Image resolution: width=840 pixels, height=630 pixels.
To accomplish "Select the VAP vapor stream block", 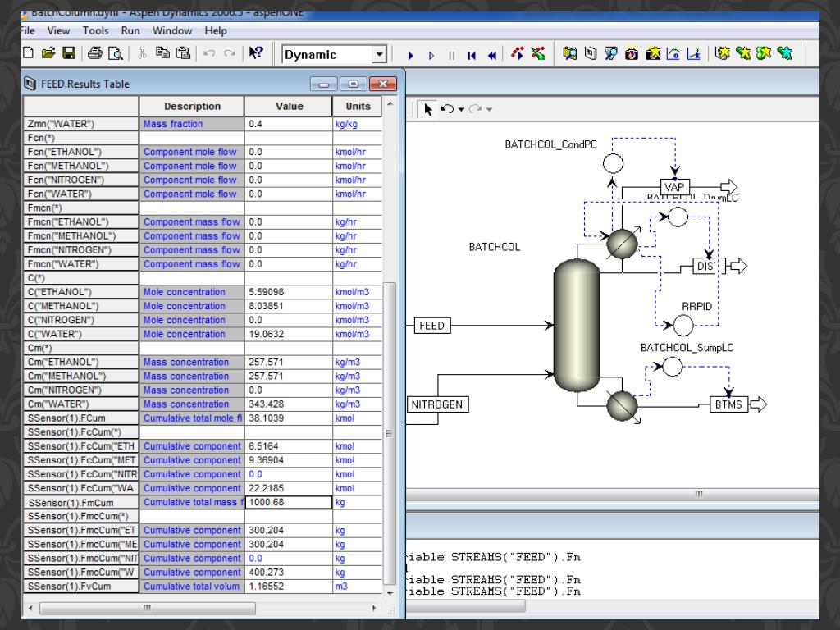I will (674, 186).
